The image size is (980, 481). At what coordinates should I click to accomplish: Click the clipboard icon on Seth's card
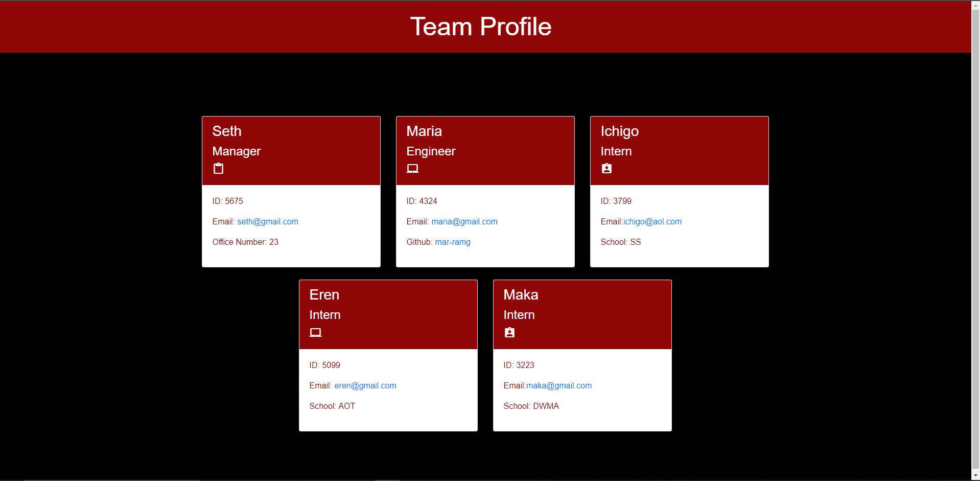(x=218, y=168)
